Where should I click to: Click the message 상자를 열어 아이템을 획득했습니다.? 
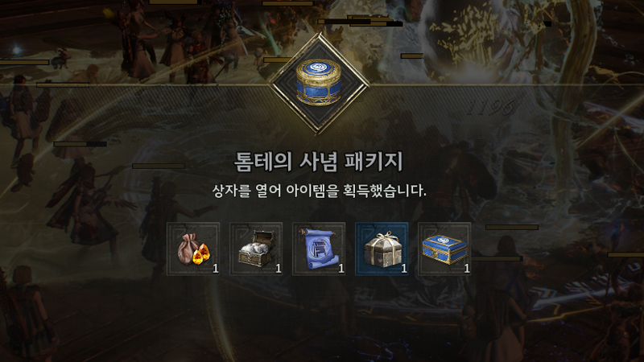coord(319,191)
